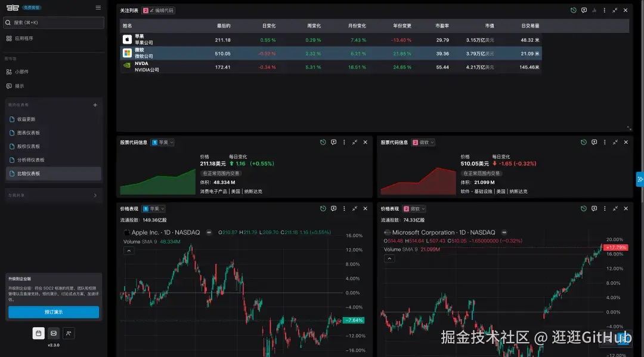Open the three-dot menu on the 关注列表 widget
644x357 pixels.
pos(605,10)
